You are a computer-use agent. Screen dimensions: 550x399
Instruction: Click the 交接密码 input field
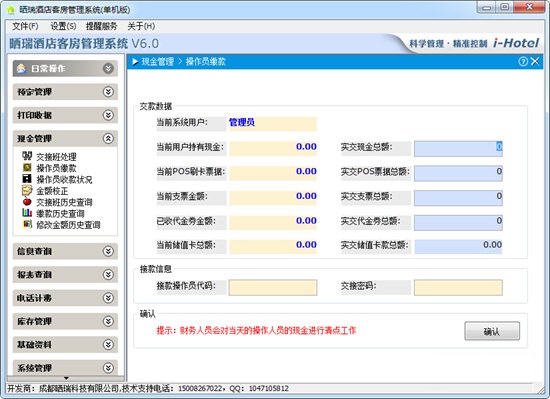tap(458, 288)
